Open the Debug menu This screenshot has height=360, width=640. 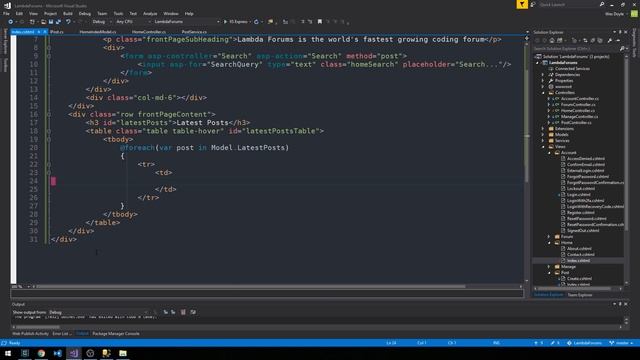84,13
